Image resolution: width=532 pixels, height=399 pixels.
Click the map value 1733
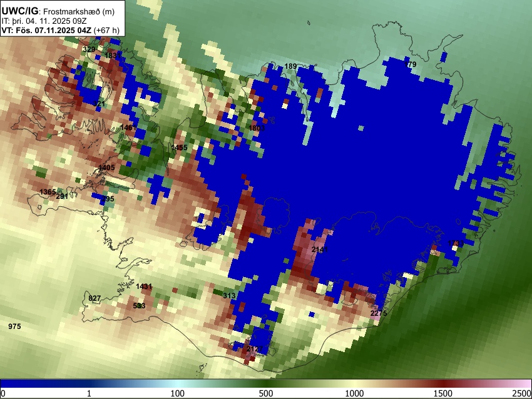[x=456, y=243]
